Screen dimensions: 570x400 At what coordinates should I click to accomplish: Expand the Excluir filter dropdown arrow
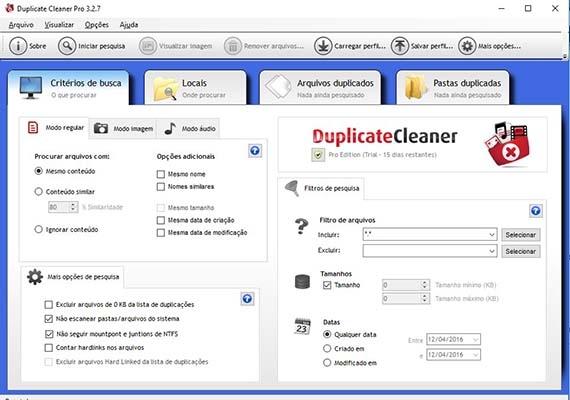click(491, 251)
